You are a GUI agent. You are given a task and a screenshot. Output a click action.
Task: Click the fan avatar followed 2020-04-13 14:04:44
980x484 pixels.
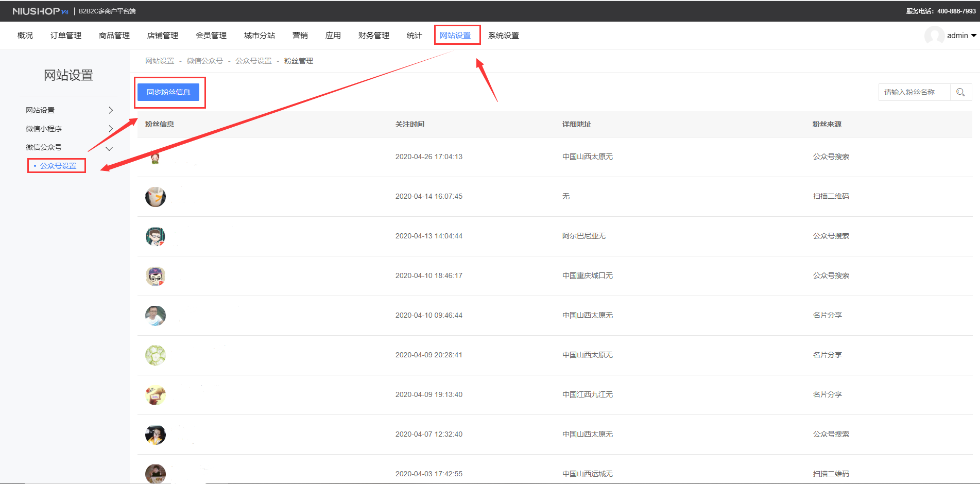156,236
